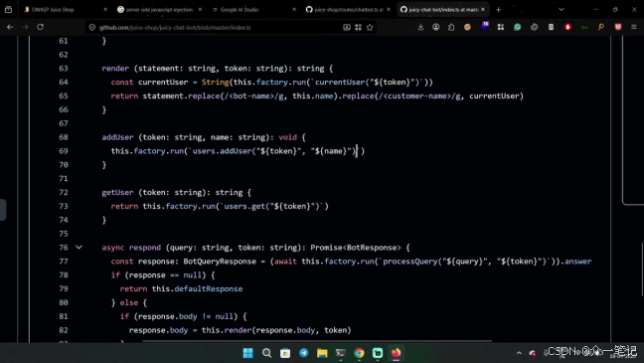Viewport: 644px width, 363px height.
Task: Open the hamburger application menu
Action: point(634,27)
